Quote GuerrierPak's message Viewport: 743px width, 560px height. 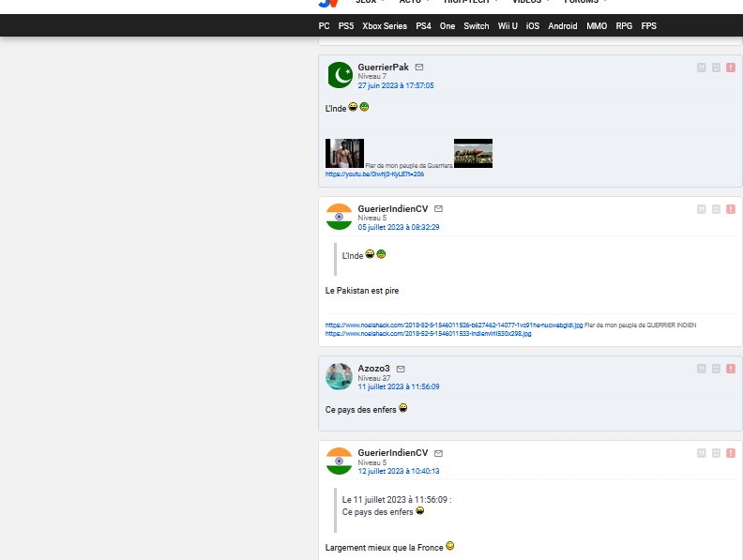click(702, 68)
